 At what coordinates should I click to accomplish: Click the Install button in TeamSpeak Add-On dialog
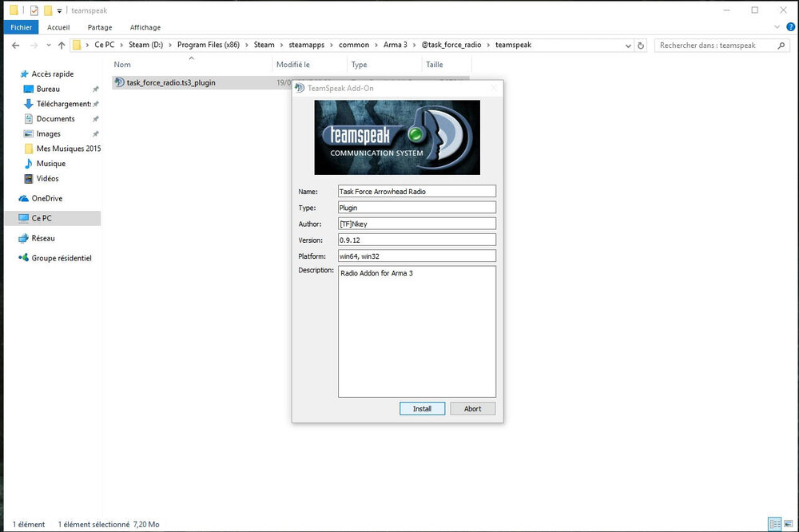coord(422,409)
